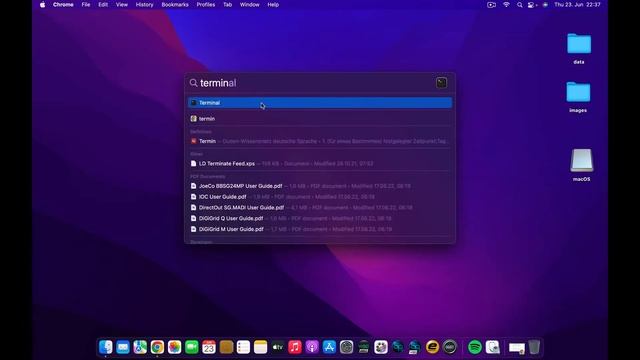Open Music from the Dock
Viewport: 640px width, 360px height.
tap(295, 347)
